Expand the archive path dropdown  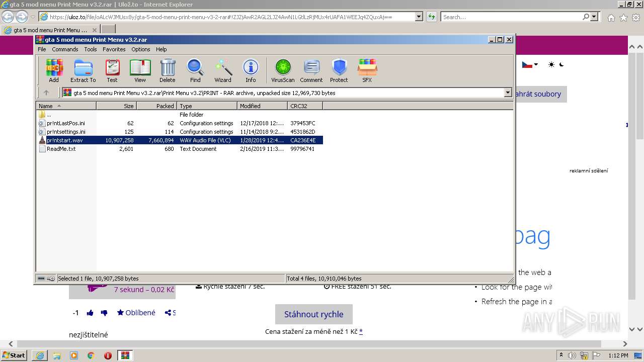coord(508,93)
